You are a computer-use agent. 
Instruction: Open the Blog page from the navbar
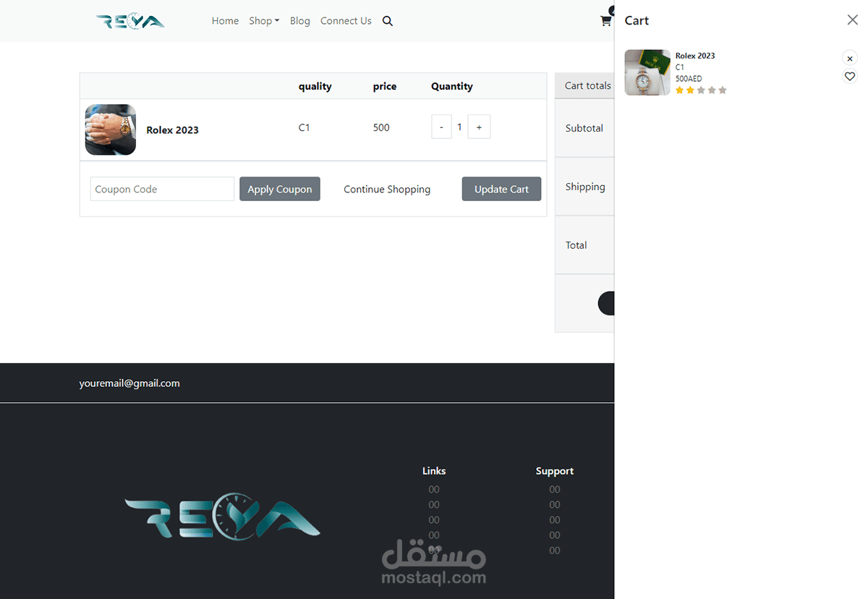pyautogui.click(x=299, y=21)
